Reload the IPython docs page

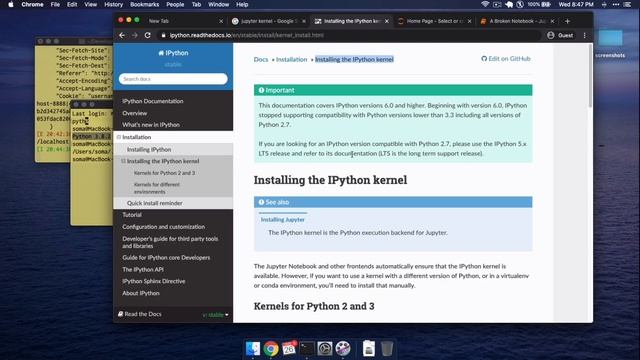coord(148,36)
